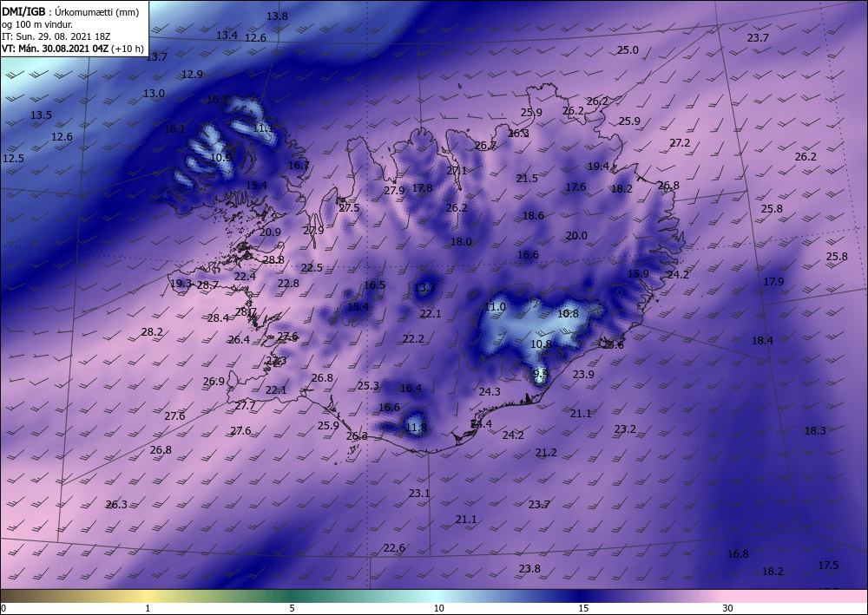
Task: Select the 28.8 map value
Action: (273, 259)
